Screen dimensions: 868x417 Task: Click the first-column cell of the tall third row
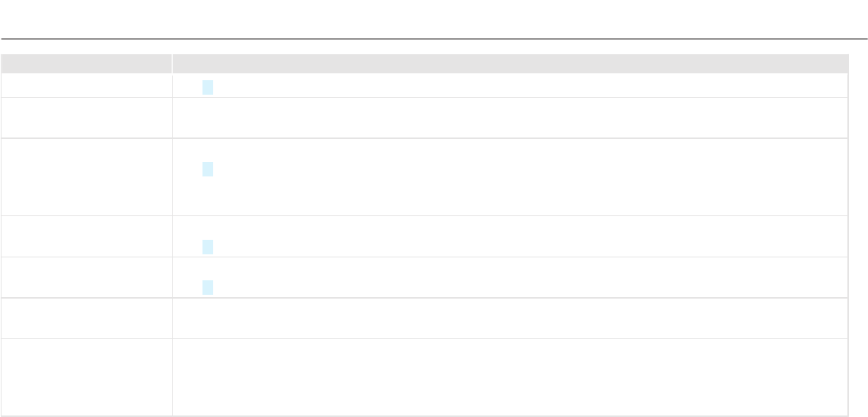[x=86, y=177]
